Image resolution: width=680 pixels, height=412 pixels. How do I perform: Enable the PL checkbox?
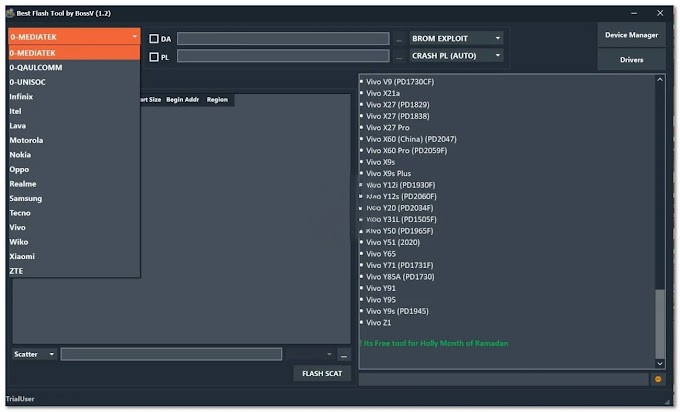tap(154, 57)
